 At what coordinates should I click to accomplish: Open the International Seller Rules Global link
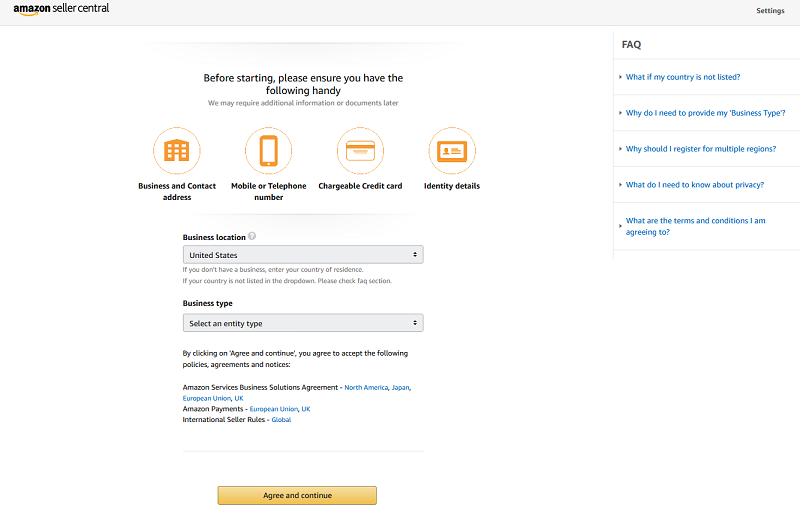pyautogui.click(x=281, y=420)
